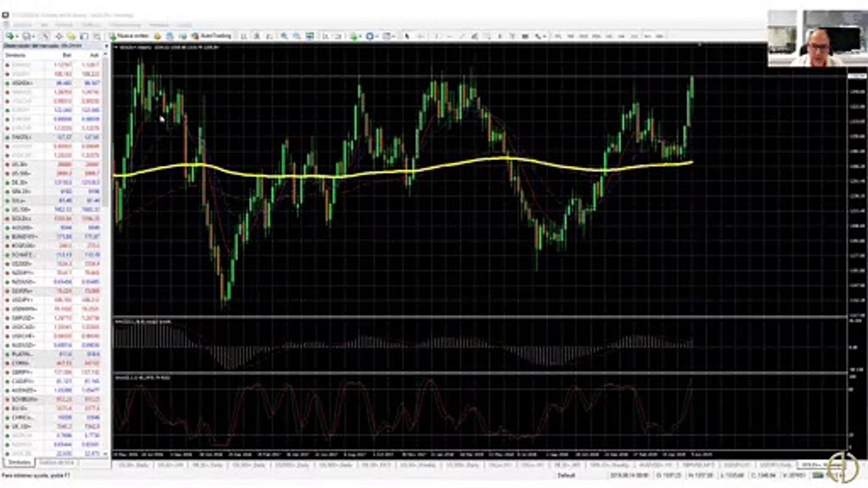Select the CORN+ row in Market Watch
Screen dimensions: 868x488
point(52,363)
